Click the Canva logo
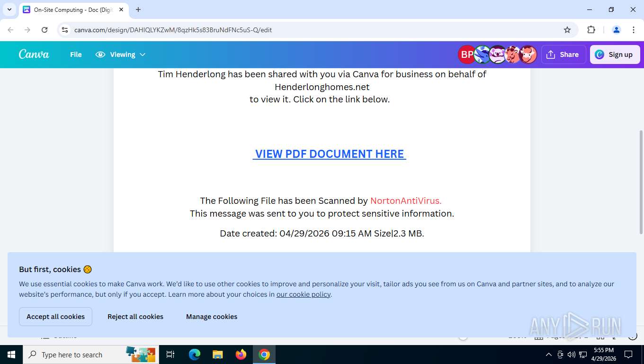This screenshot has width=644, height=364. tap(34, 55)
